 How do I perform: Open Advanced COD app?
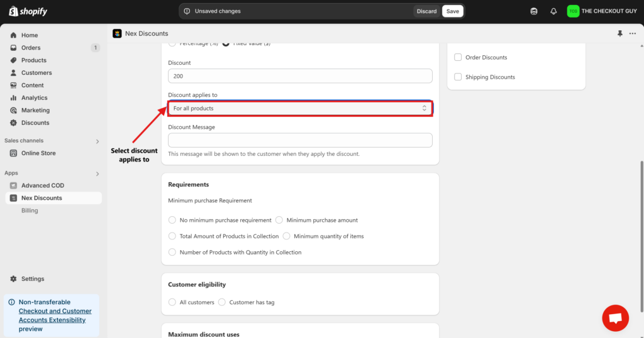click(x=43, y=185)
